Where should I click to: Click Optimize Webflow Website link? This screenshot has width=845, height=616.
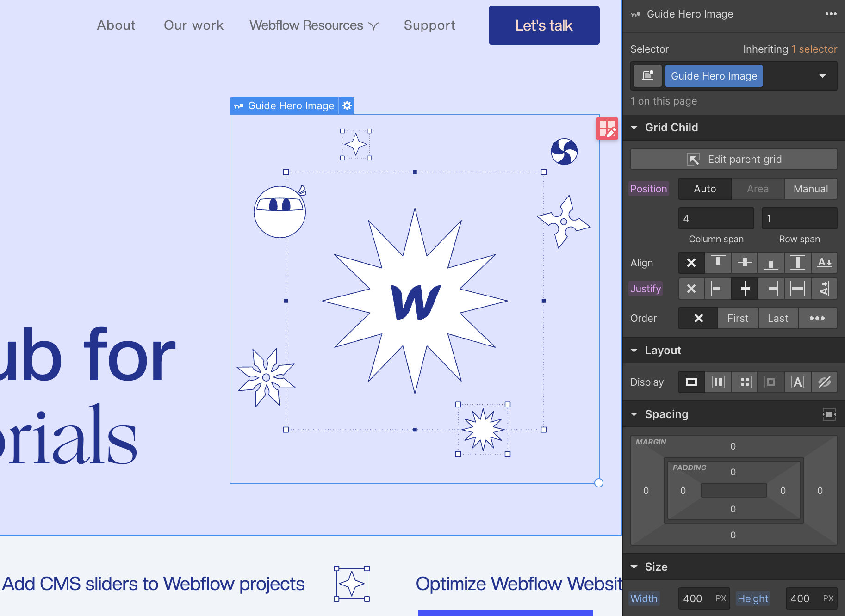point(519,584)
